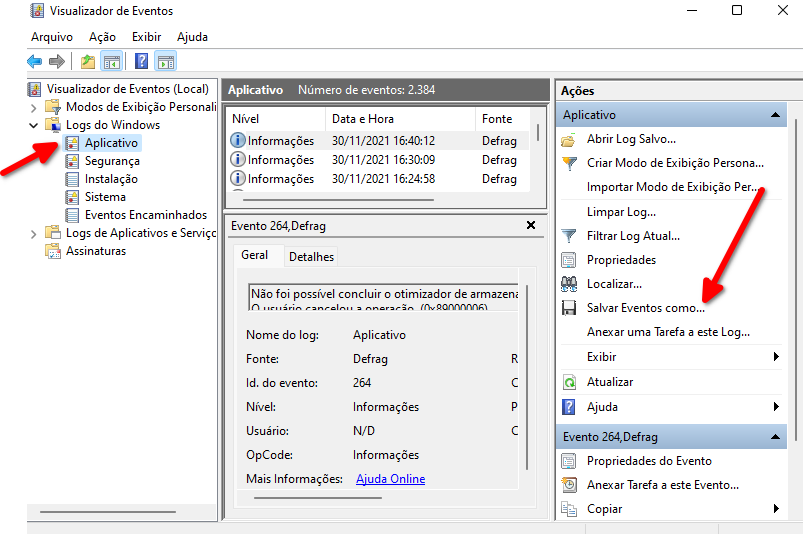This screenshot has width=803, height=534.
Task: Expand the Logs de Aplicativos e Serviços node
Action: coord(35,233)
